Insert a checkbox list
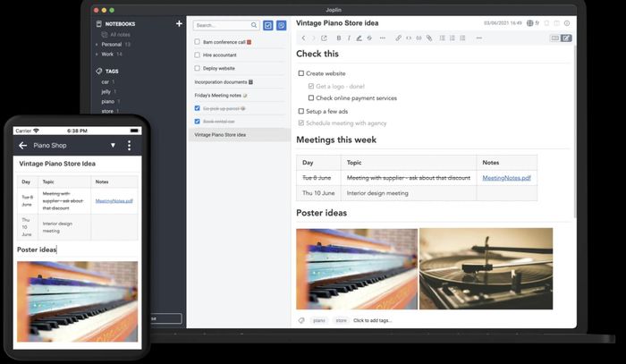This screenshot has width=626, height=364. click(462, 38)
